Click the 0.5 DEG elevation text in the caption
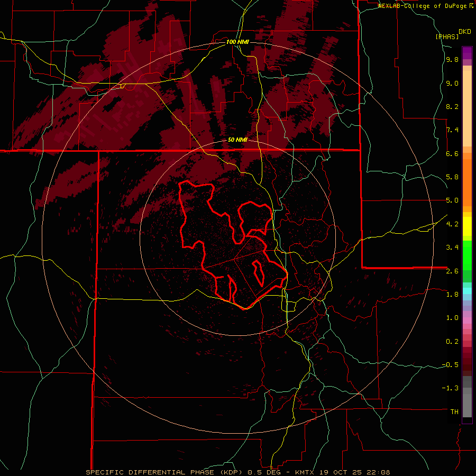The height and width of the screenshot is (476, 476). tap(265, 472)
